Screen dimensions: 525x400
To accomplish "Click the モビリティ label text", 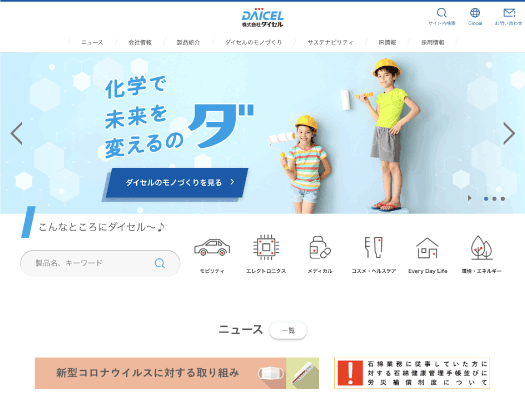I will click(x=212, y=271).
